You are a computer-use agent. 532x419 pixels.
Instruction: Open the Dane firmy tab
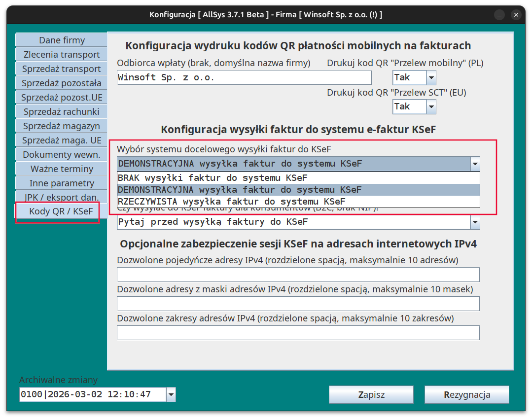coord(62,40)
